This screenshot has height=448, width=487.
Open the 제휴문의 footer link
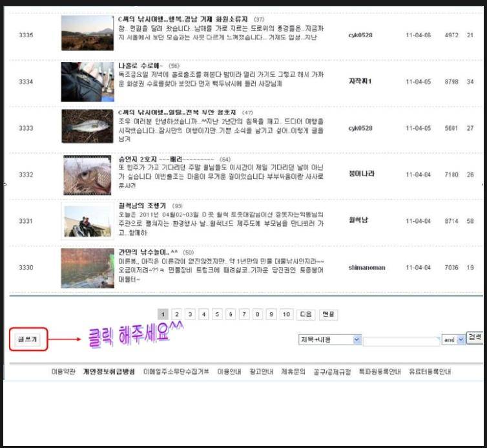[293, 372]
